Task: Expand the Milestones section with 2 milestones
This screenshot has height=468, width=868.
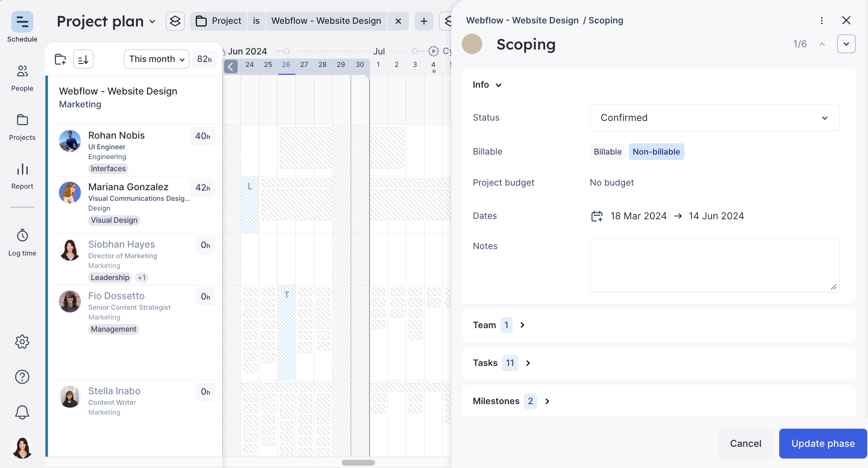Action: point(547,401)
